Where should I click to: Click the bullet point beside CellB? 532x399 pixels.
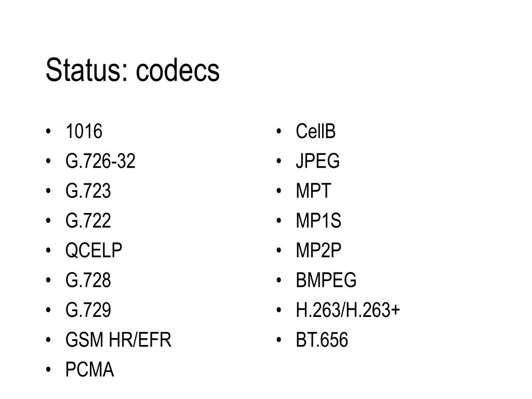coord(279,131)
